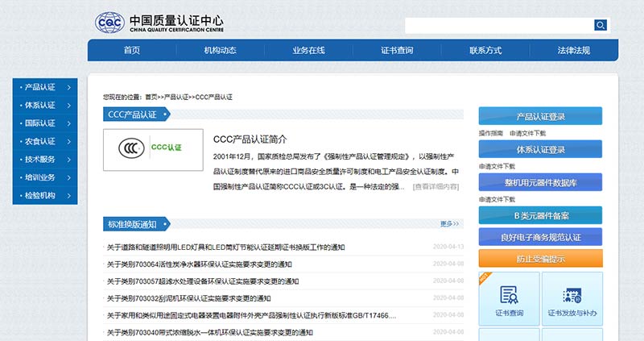Click 首页 in the breadcrumb
This screenshot has width=644, height=341.
pyautogui.click(x=151, y=97)
